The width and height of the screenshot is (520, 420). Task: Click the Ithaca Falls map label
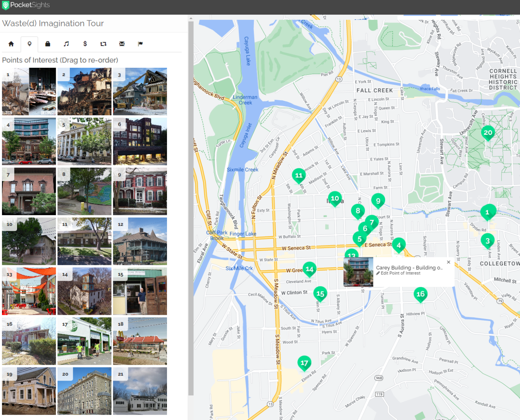point(430,88)
